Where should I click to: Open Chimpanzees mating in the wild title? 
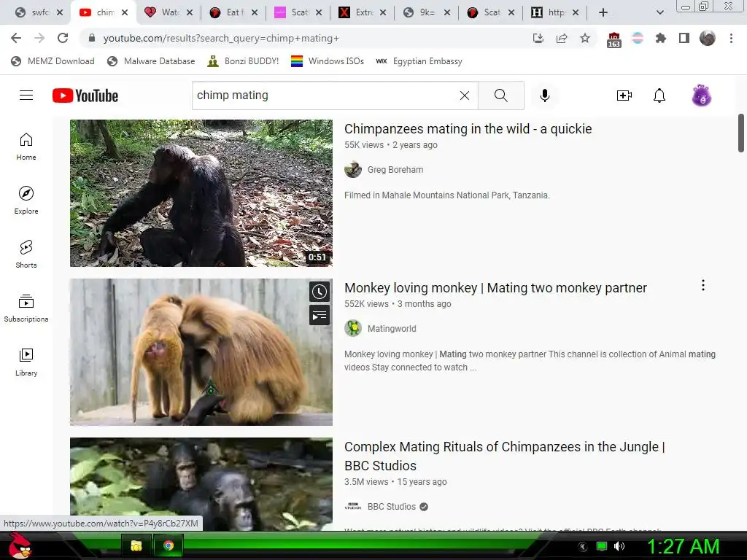tap(468, 128)
